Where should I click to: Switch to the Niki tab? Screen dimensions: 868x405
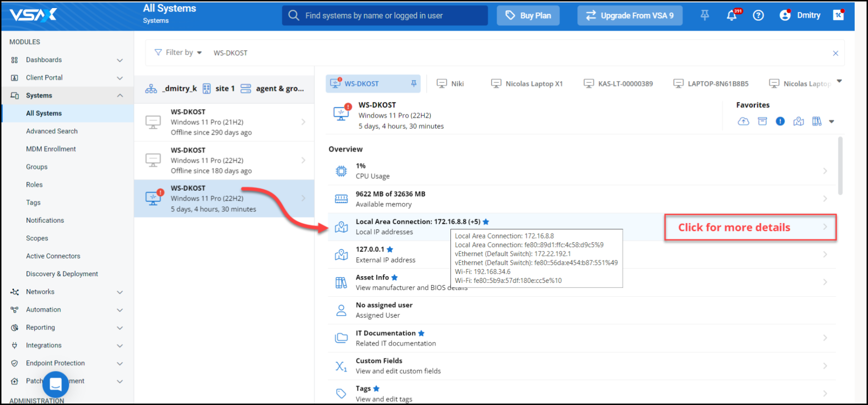point(450,83)
